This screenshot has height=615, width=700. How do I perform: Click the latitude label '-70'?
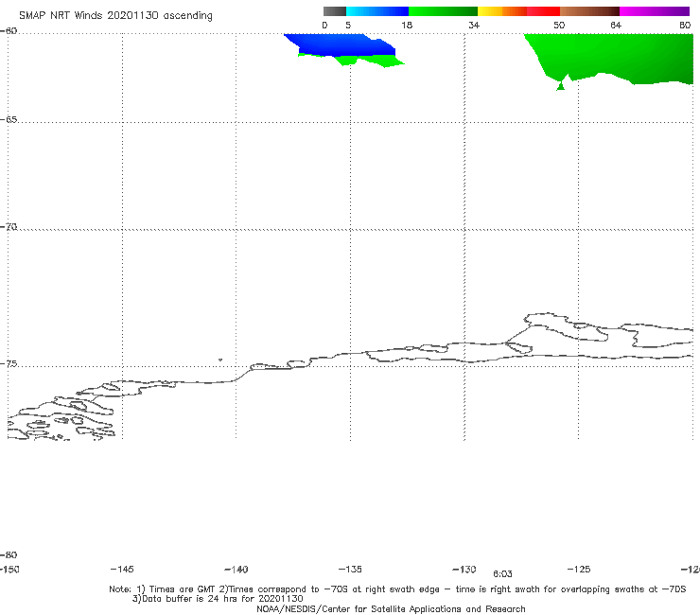tap(9, 227)
